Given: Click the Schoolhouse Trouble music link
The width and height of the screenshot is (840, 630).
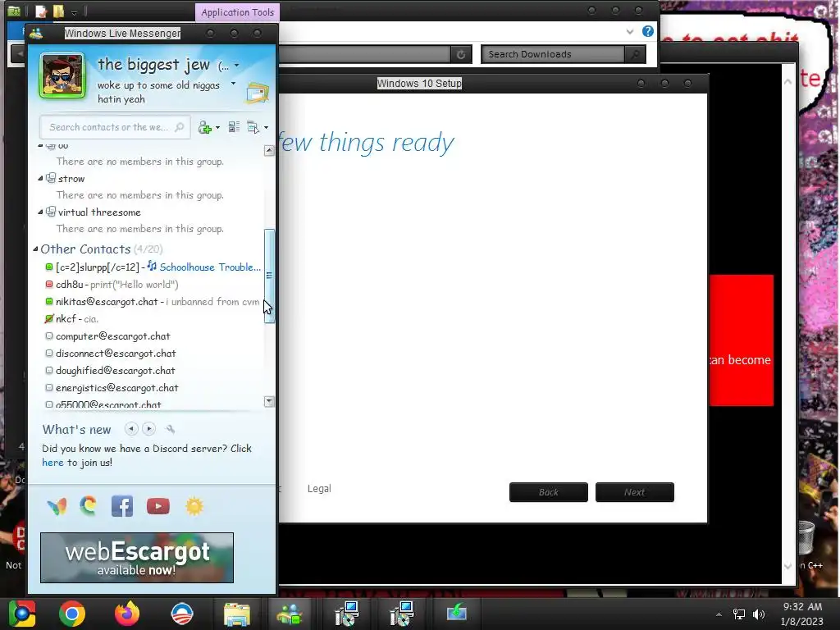Looking at the screenshot, I should tap(210, 267).
